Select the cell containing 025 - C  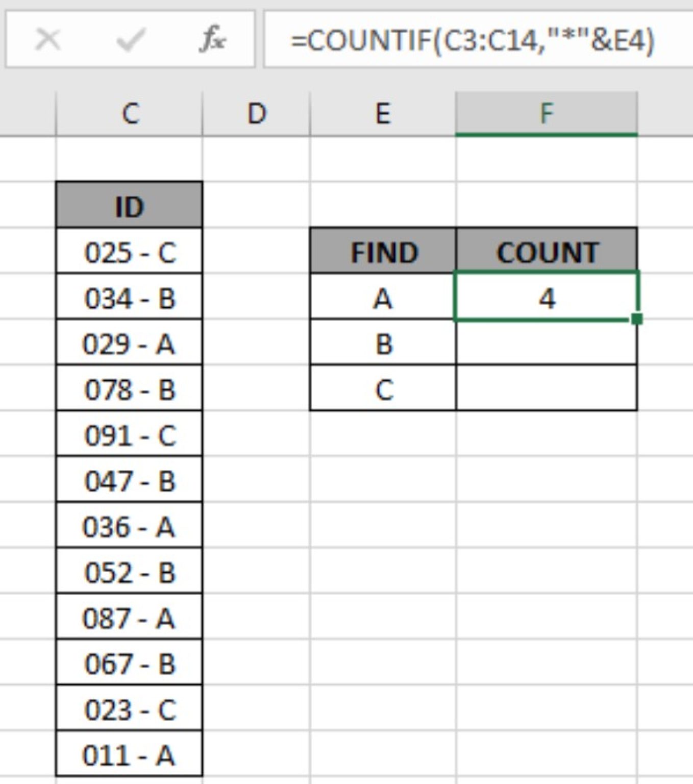click(130, 251)
